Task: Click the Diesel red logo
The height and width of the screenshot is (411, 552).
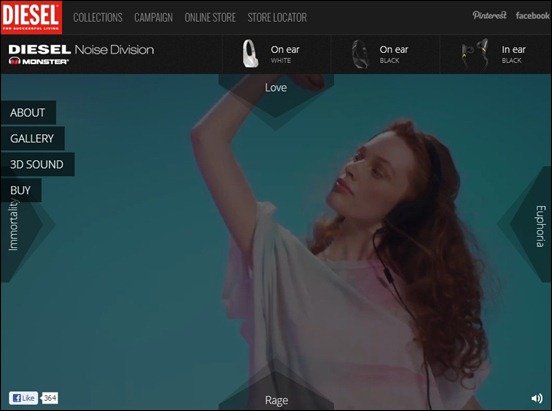Action: 31,17
